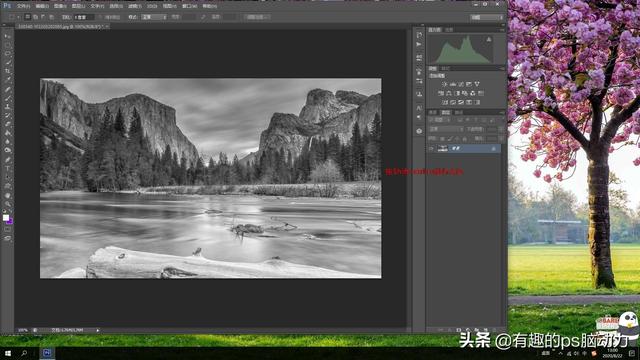The height and width of the screenshot is (360, 640).
Task: Choose Subtract from Selection mode
Action: (43, 17)
